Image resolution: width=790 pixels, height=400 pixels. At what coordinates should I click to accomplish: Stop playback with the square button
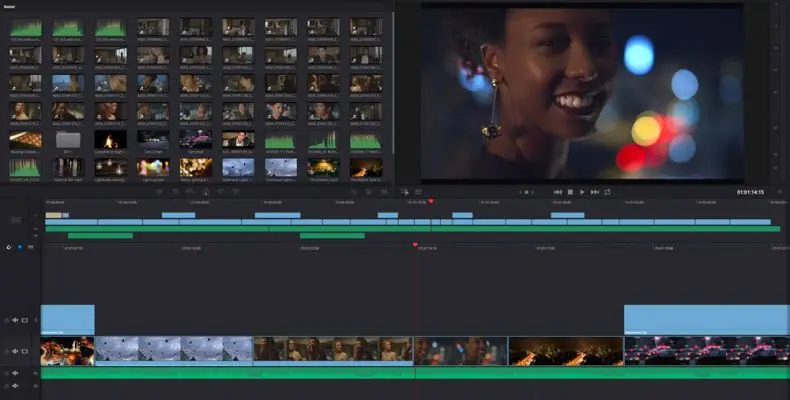click(570, 192)
